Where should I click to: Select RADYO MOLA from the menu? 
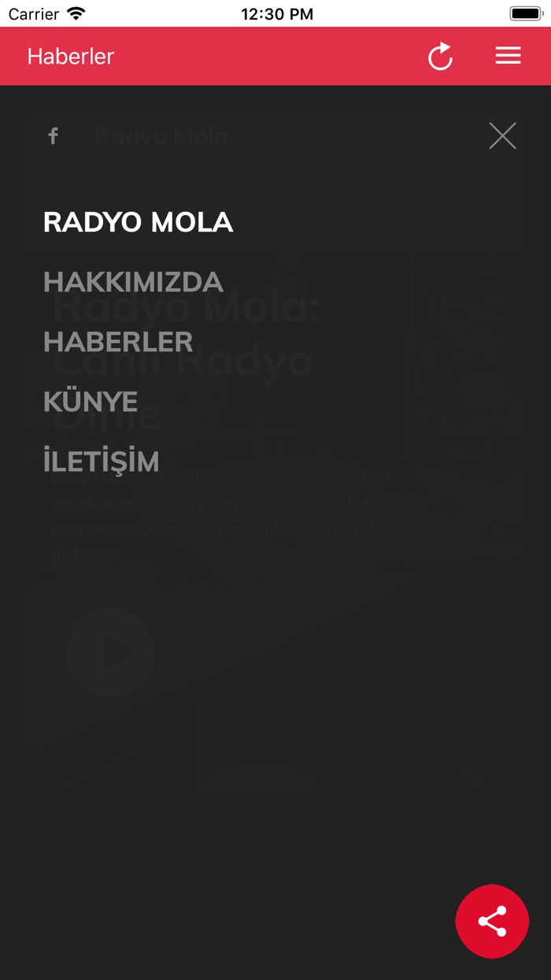(139, 223)
